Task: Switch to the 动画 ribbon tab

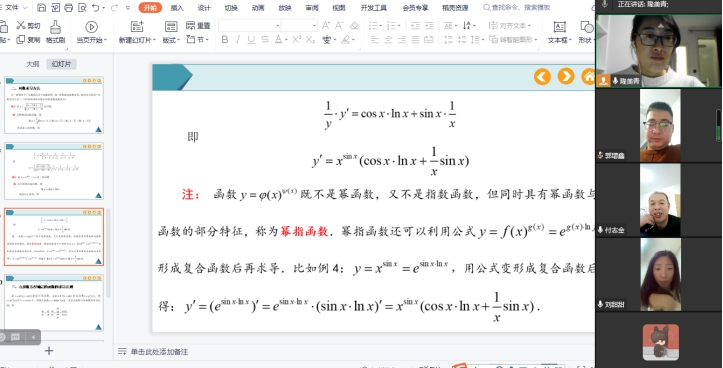Action: click(x=258, y=8)
